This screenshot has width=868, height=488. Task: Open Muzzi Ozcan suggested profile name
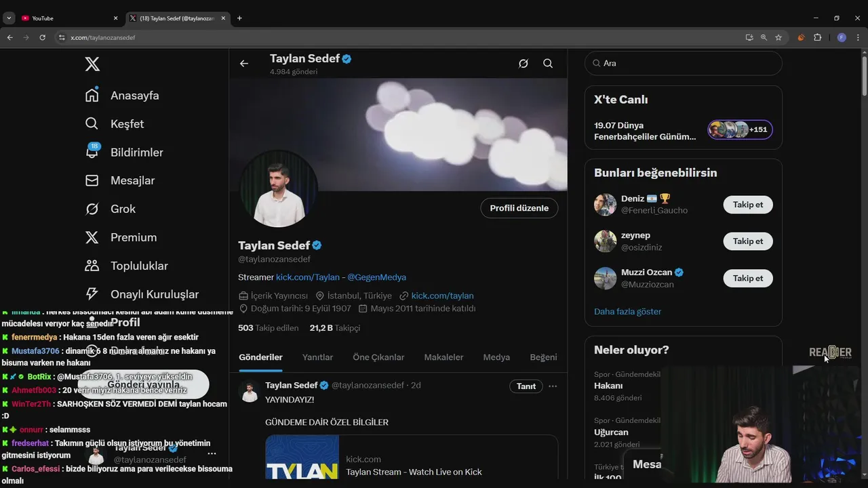pyautogui.click(x=646, y=272)
